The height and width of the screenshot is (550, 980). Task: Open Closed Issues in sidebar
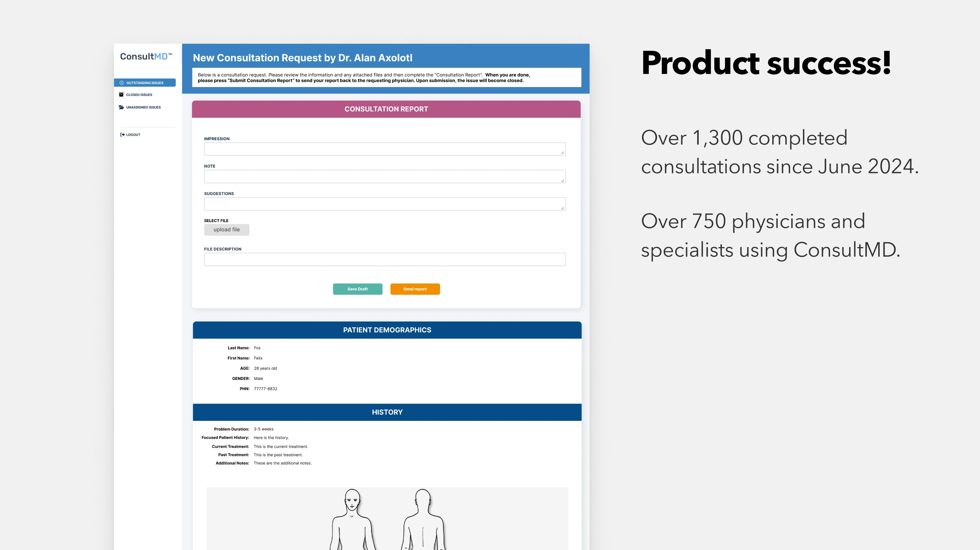point(139,95)
